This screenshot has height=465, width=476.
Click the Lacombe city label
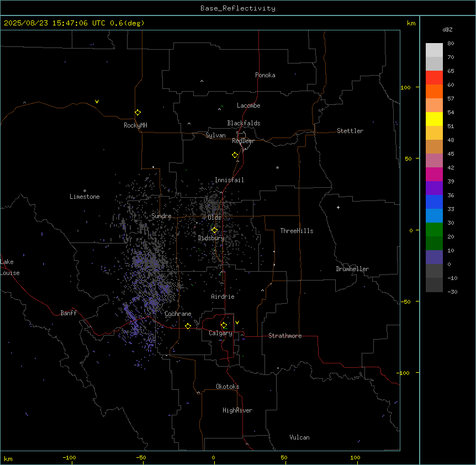248,105
